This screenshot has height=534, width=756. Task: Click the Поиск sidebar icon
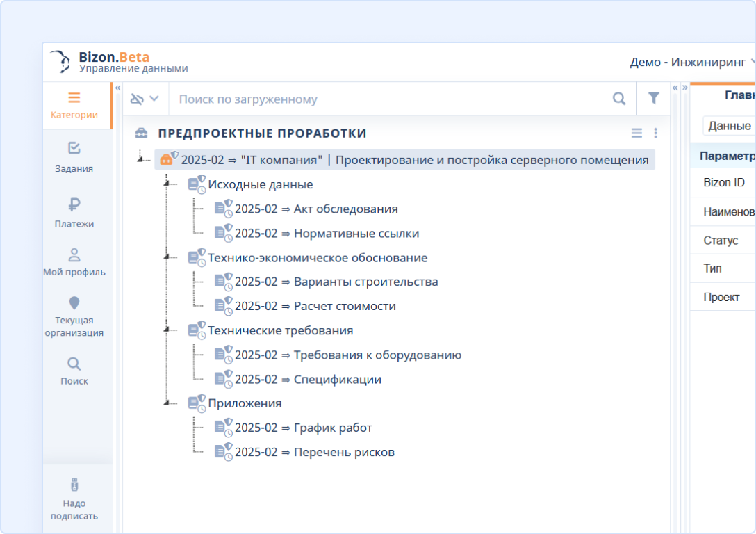click(74, 371)
